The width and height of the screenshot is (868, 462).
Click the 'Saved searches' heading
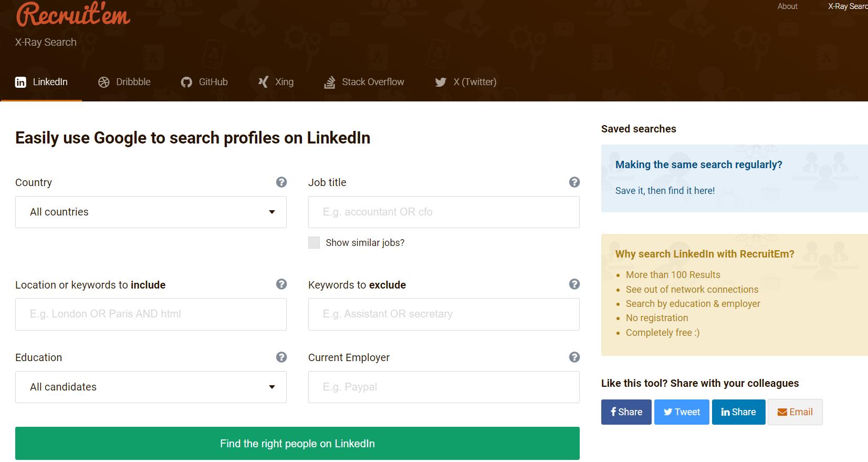coord(639,129)
